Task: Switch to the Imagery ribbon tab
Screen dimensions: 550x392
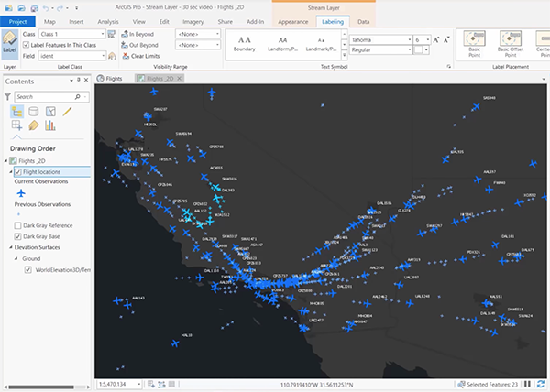Action: pos(192,21)
